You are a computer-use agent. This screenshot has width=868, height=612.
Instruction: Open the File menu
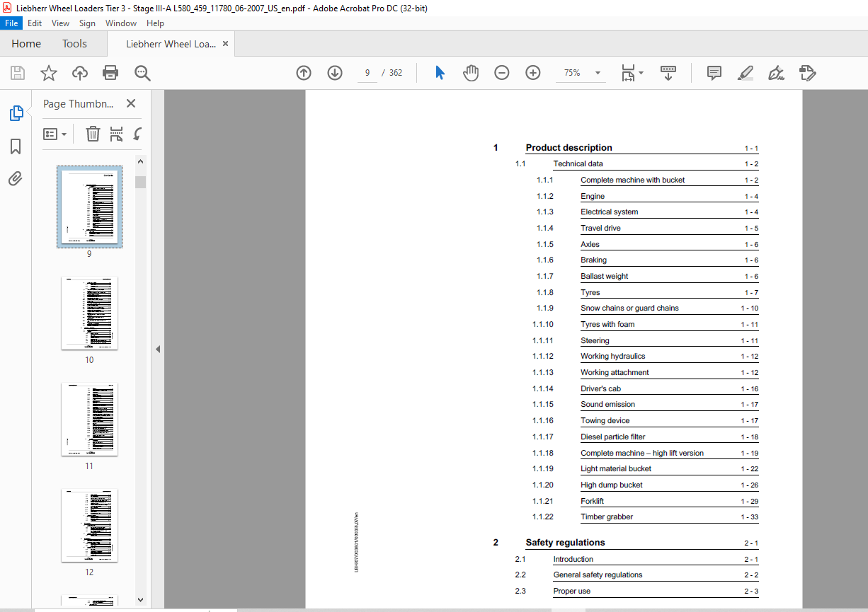[x=12, y=23]
